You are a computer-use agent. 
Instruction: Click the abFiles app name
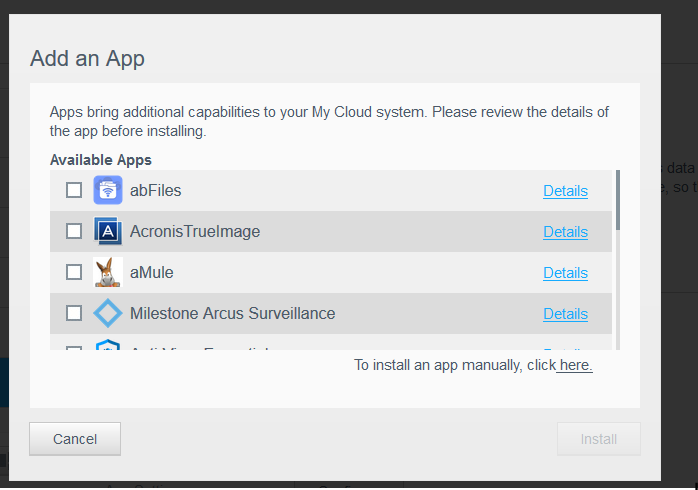[x=156, y=190]
